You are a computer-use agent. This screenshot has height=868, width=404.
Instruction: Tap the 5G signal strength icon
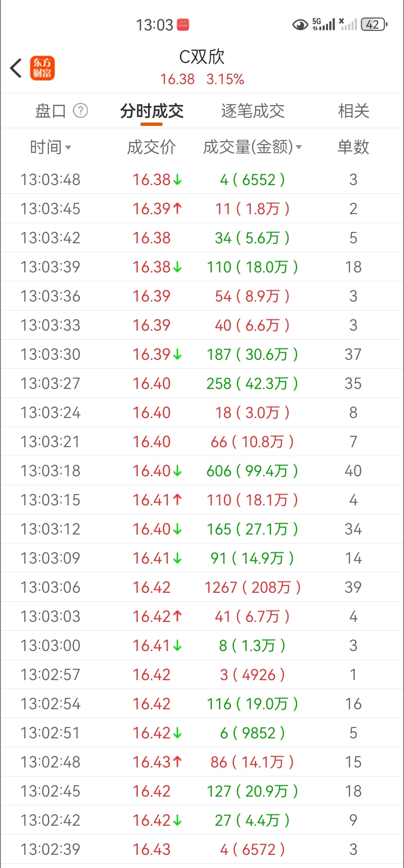(x=324, y=24)
